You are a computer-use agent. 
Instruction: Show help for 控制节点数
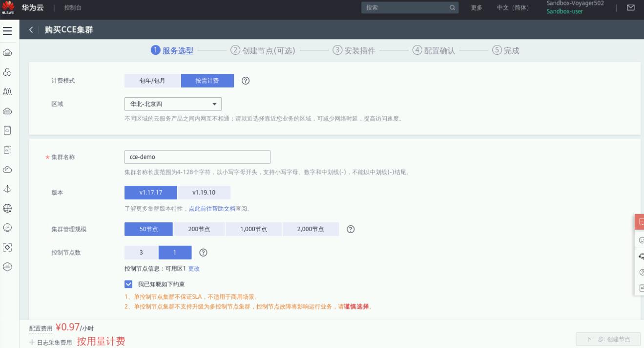[204, 253]
